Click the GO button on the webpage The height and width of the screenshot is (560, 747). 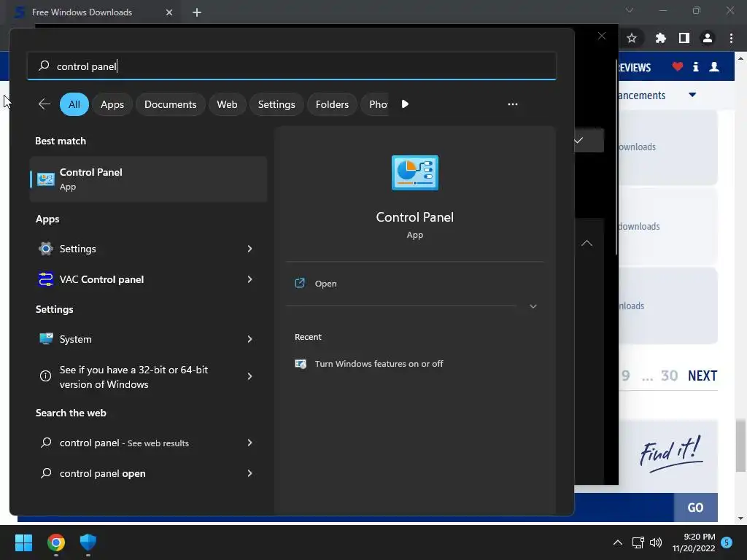click(x=695, y=507)
